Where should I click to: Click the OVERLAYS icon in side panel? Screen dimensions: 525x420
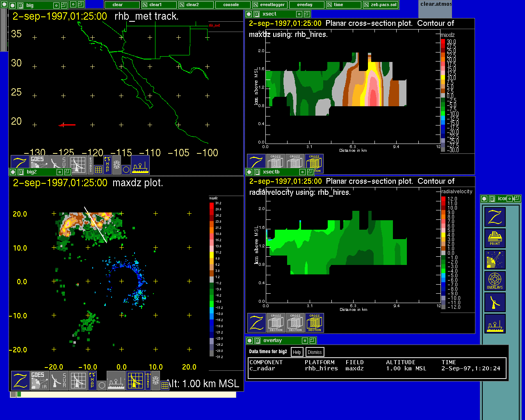point(495,281)
